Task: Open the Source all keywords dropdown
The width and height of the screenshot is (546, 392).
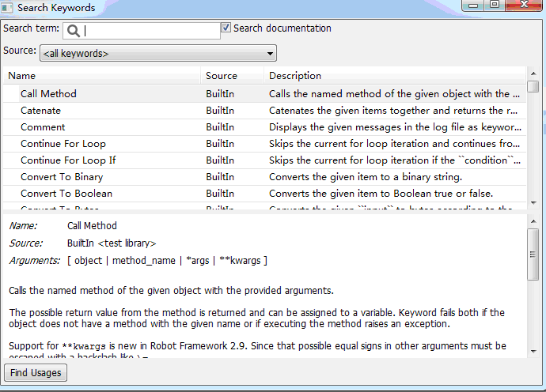Action: (158, 53)
